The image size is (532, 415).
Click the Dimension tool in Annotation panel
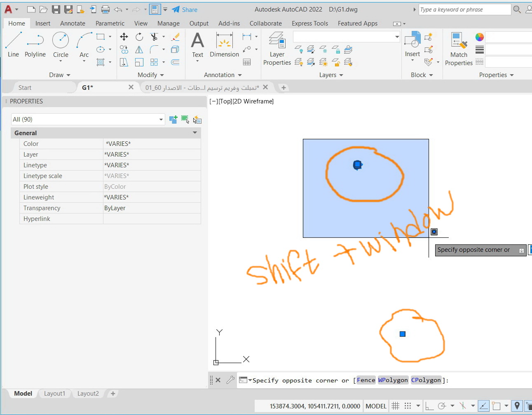[224, 46]
